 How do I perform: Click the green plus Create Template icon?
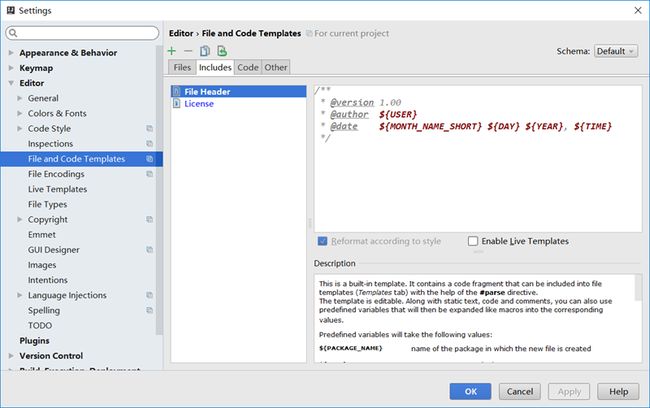coord(172,51)
